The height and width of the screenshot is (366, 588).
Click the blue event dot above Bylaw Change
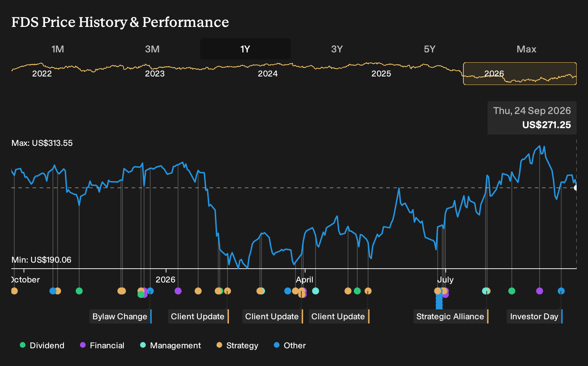tap(150, 291)
